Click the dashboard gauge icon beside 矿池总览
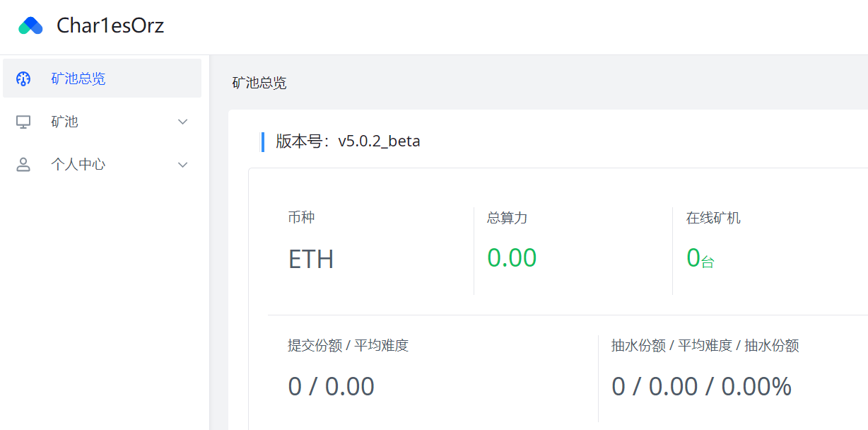 click(x=24, y=79)
